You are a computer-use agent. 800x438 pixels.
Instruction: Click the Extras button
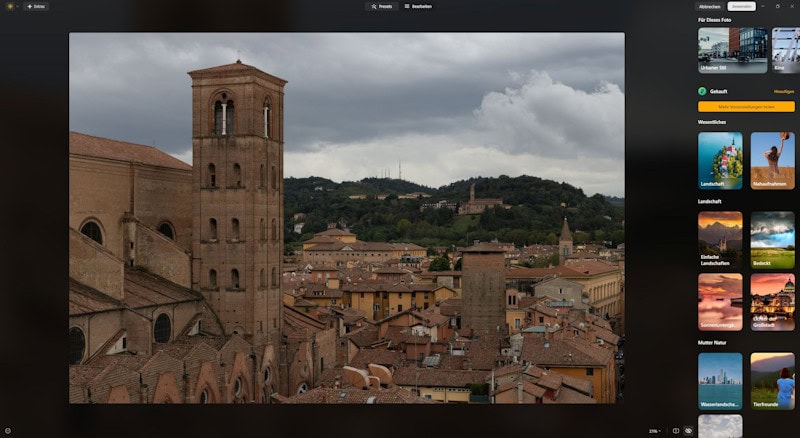[x=36, y=6]
